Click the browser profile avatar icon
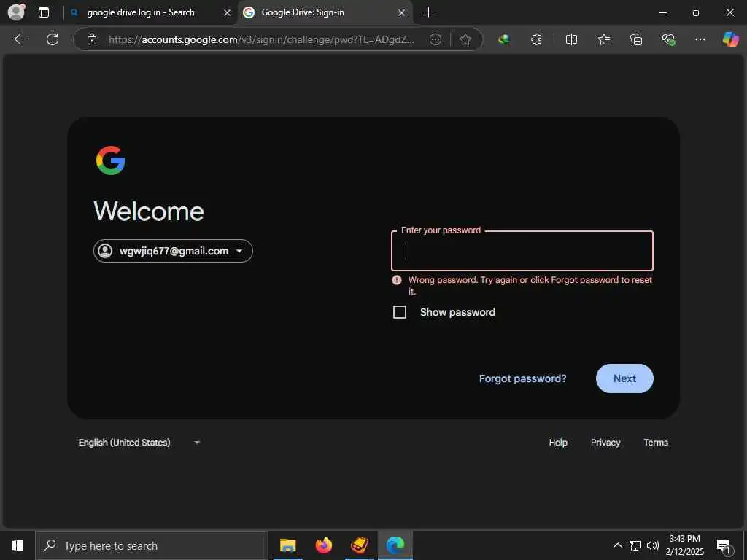 click(16, 12)
